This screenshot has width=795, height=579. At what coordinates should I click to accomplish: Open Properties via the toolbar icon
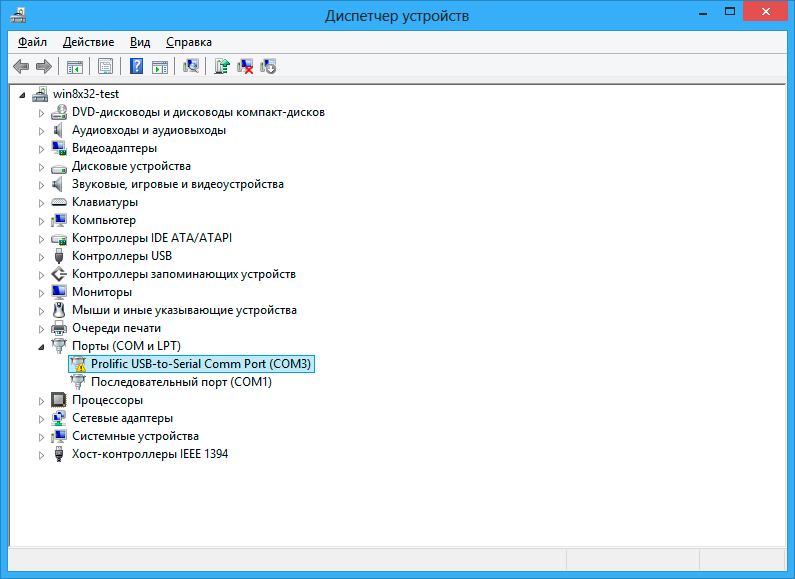point(105,66)
